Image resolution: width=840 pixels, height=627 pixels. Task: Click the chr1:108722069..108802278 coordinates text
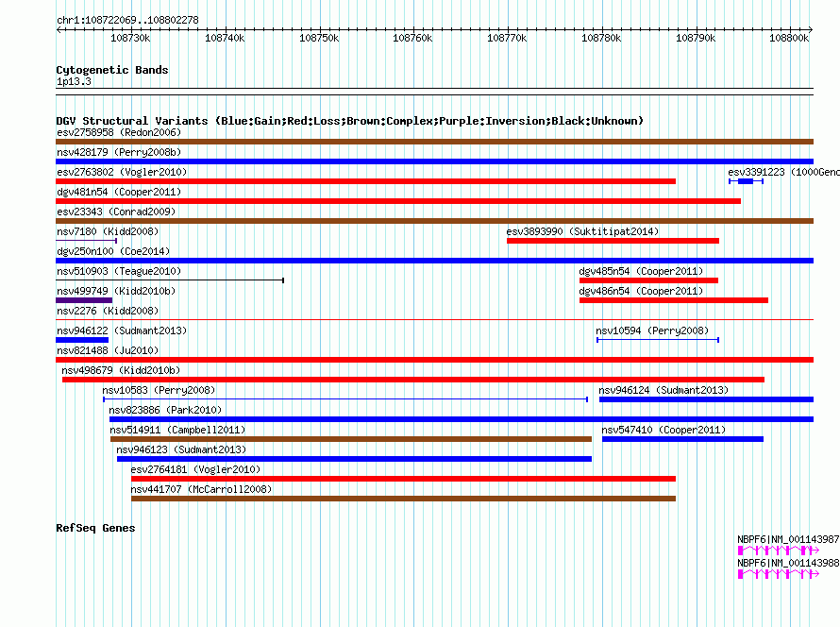pyautogui.click(x=127, y=20)
